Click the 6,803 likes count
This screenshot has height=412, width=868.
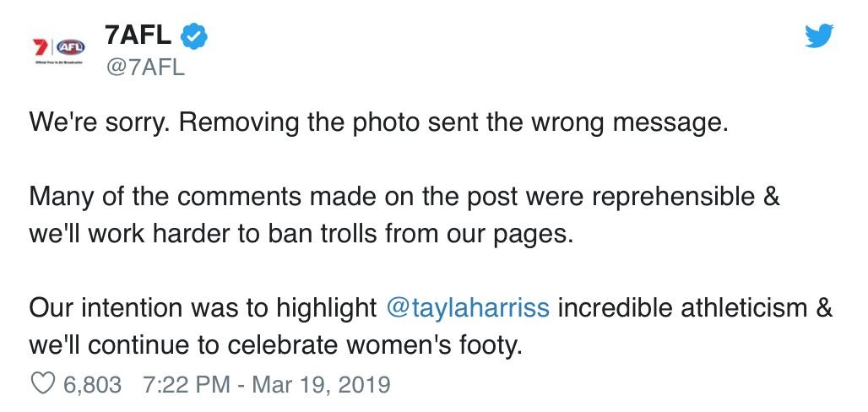tap(93, 385)
